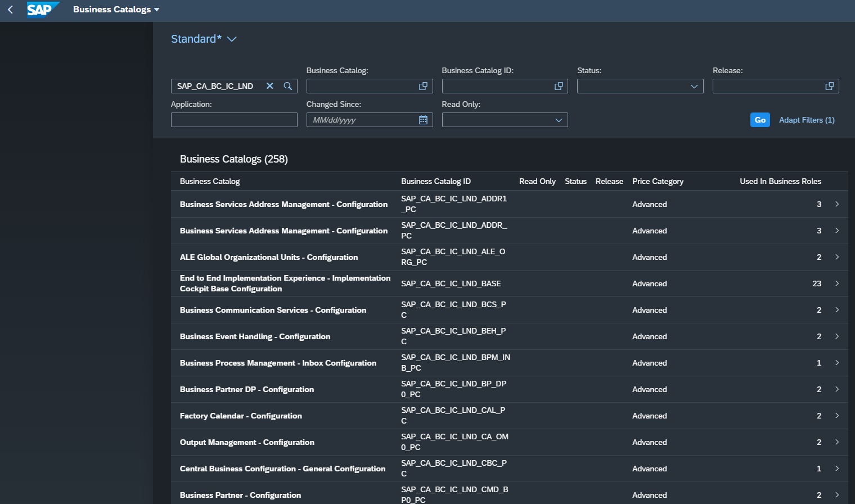The image size is (855, 504).
Task: Open row arrow for SAP_CA_BC_IC_LND_ADDR1_PC
Action: (837, 204)
